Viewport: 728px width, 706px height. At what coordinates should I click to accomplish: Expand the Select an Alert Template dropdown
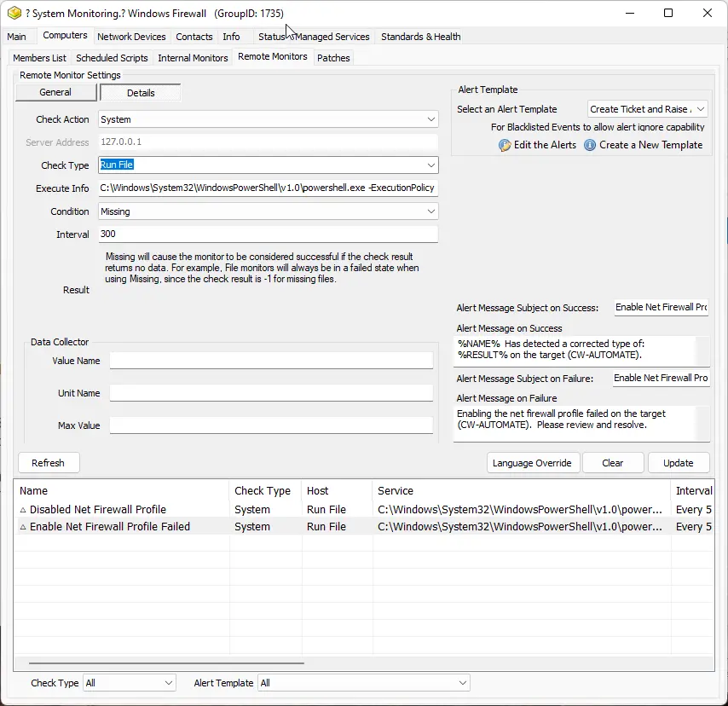[x=701, y=109]
